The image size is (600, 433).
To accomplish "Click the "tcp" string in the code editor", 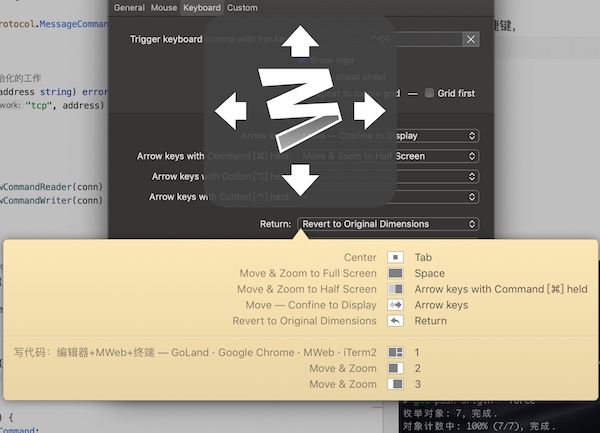I will point(39,105).
